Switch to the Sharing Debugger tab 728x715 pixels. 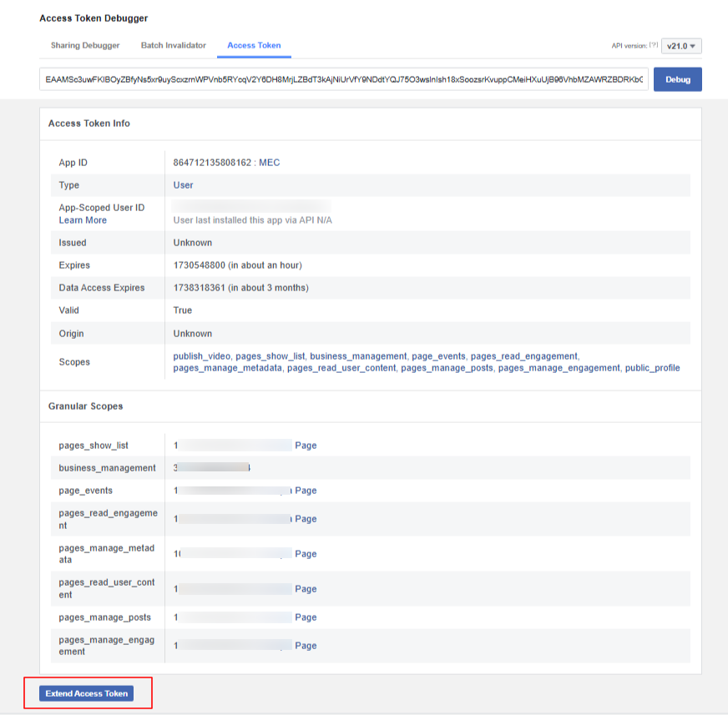81,46
